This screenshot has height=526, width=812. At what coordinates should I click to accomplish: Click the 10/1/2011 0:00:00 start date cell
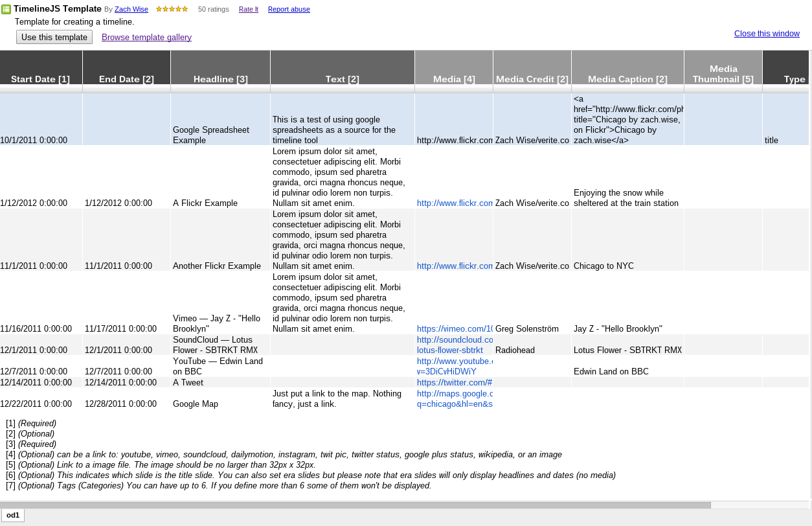pyautogui.click(x=41, y=119)
